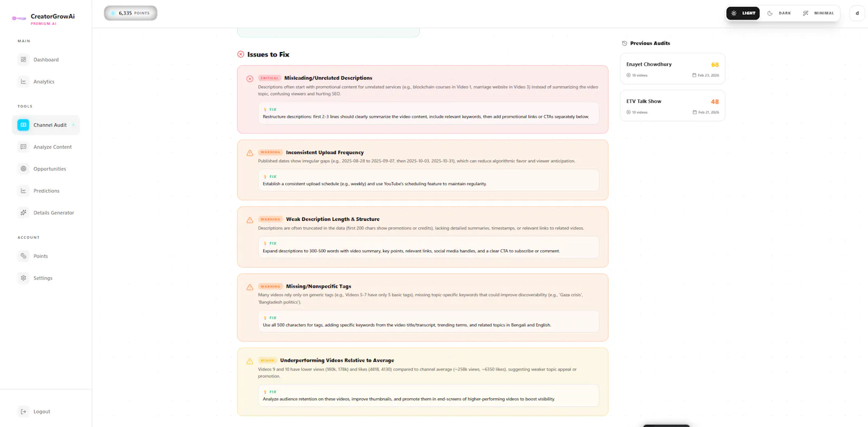
Task: Go to Analyze Content tool
Action: tap(46, 147)
